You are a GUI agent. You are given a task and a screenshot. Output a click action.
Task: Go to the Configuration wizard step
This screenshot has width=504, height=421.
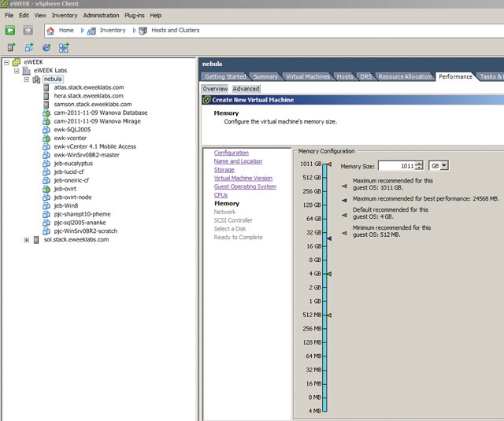point(231,153)
